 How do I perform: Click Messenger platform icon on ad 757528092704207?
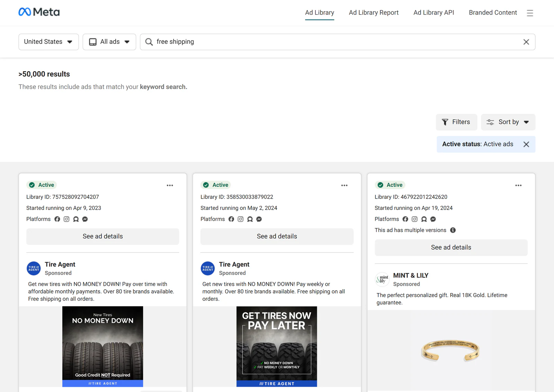pyautogui.click(x=85, y=219)
